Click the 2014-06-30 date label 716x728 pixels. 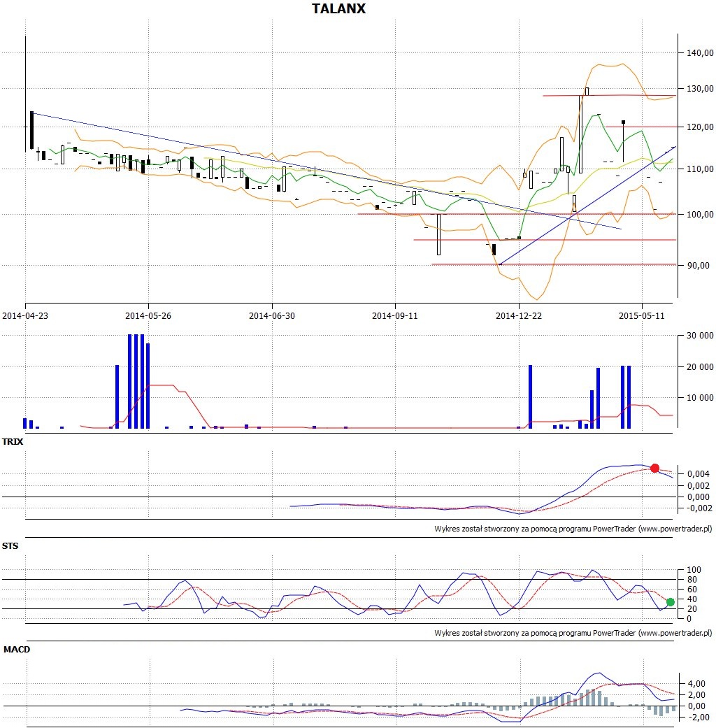click(271, 315)
